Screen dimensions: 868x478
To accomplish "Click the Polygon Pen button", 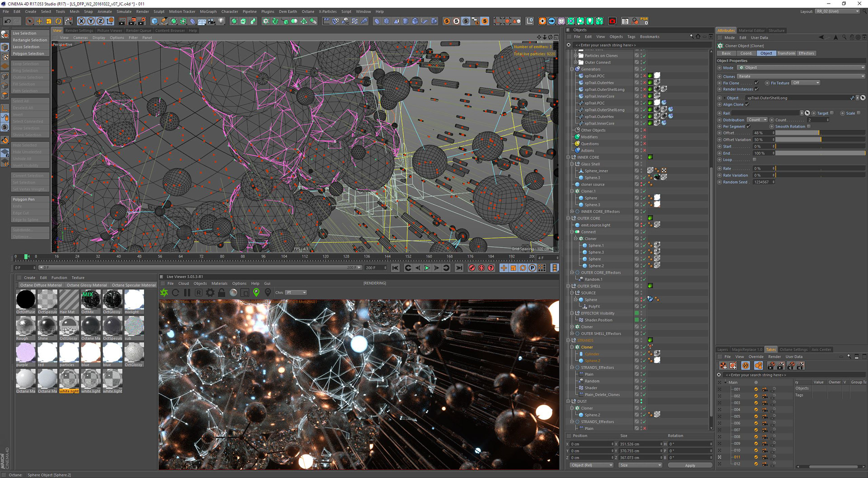I will (30, 199).
